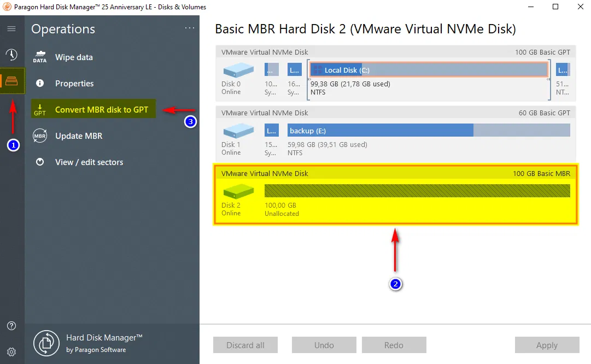The height and width of the screenshot is (364, 591).
Task: Click the 100 GB Basic MBR label
Action: pyautogui.click(x=541, y=173)
